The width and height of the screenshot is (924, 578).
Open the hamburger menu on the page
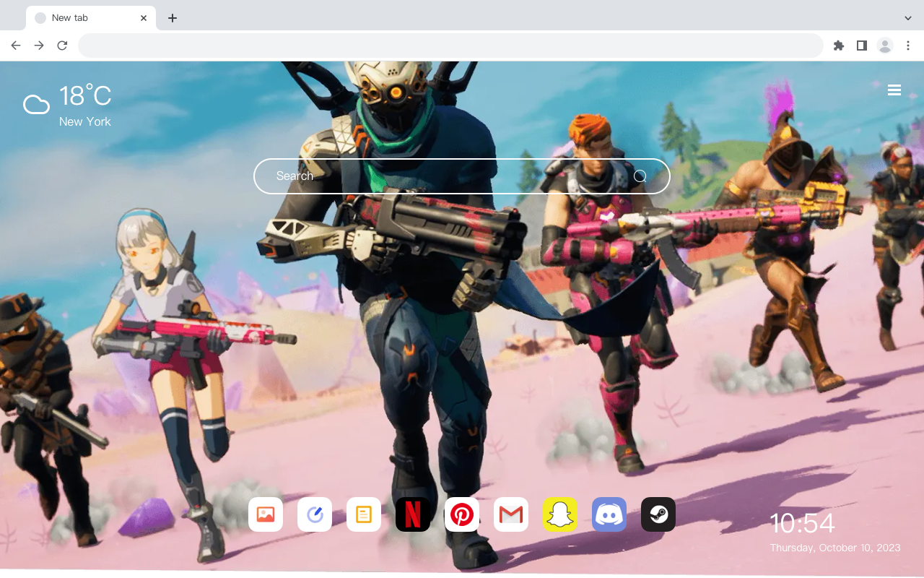894,90
